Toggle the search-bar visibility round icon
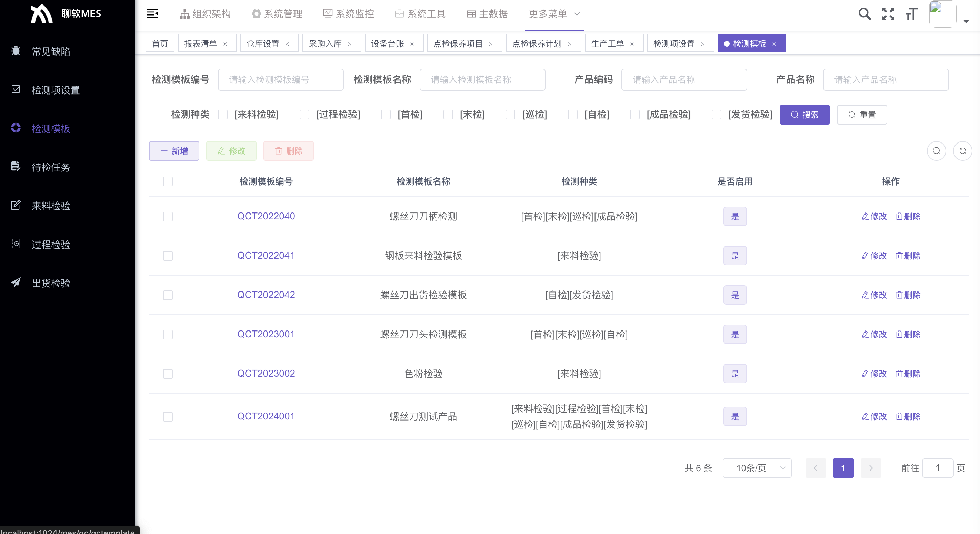The image size is (980, 534). click(936, 151)
